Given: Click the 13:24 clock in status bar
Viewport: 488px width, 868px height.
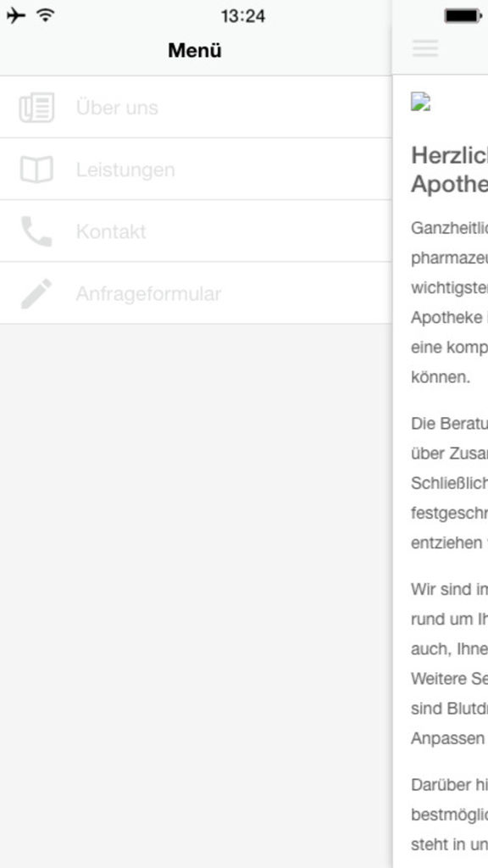Looking at the screenshot, I should [243, 16].
